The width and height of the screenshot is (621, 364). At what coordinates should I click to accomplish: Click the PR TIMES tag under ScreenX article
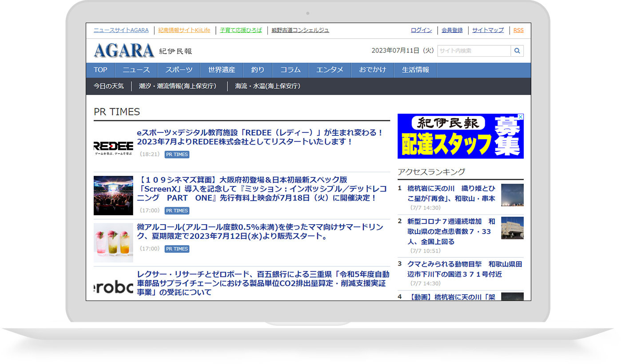coord(177,210)
